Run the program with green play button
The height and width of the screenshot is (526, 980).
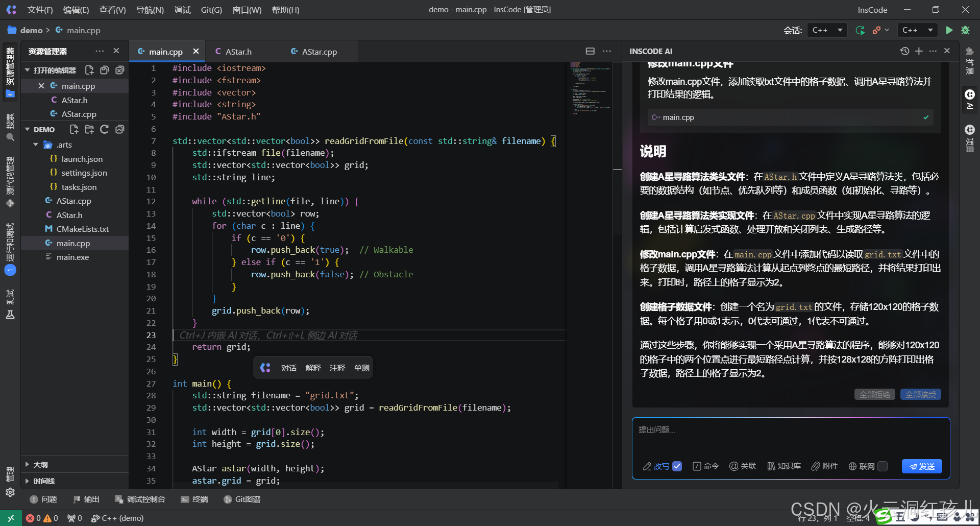949,30
